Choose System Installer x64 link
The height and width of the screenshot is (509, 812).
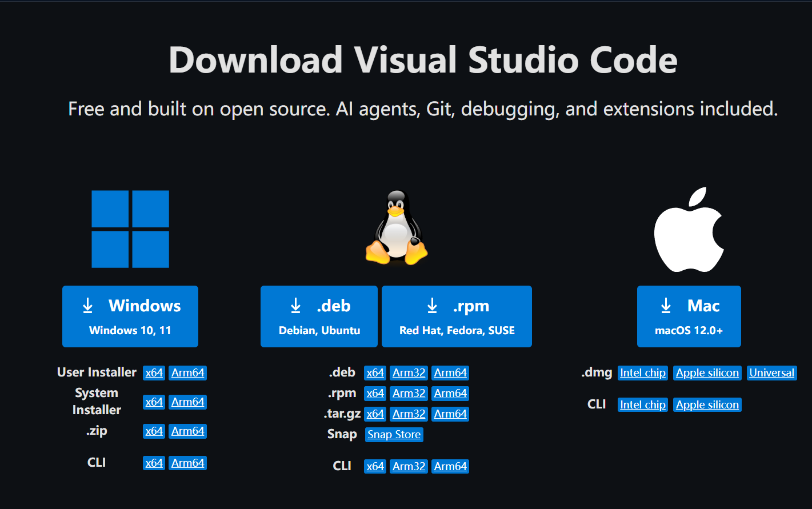coord(154,402)
